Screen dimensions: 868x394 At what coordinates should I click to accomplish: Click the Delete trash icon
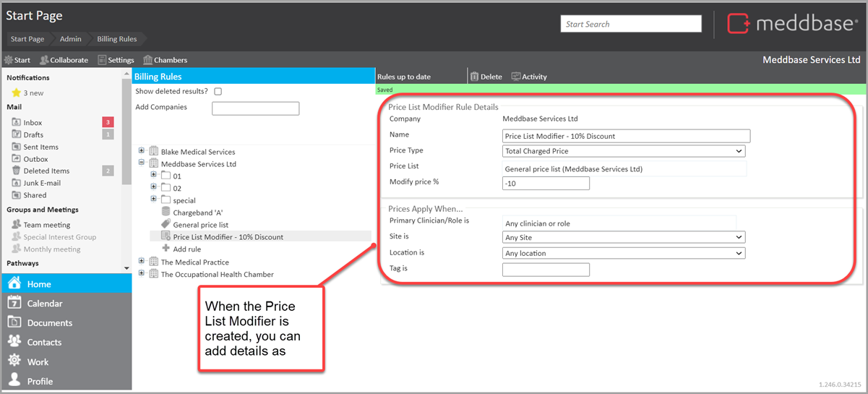coord(474,77)
